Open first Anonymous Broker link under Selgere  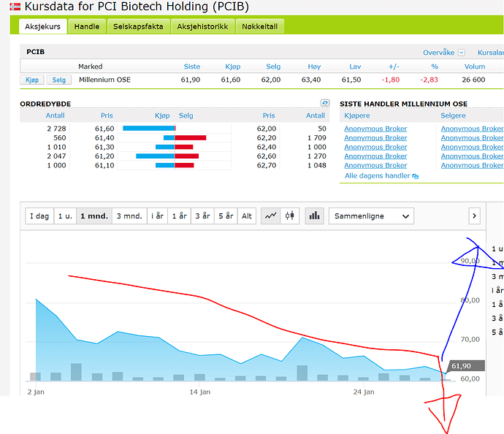(472, 129)
